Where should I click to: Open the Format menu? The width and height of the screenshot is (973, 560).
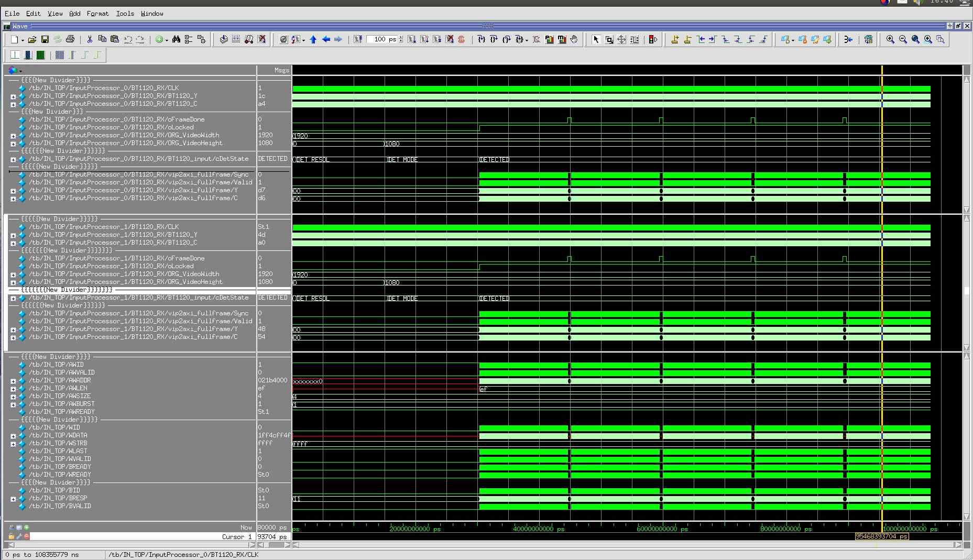point(97,14)
